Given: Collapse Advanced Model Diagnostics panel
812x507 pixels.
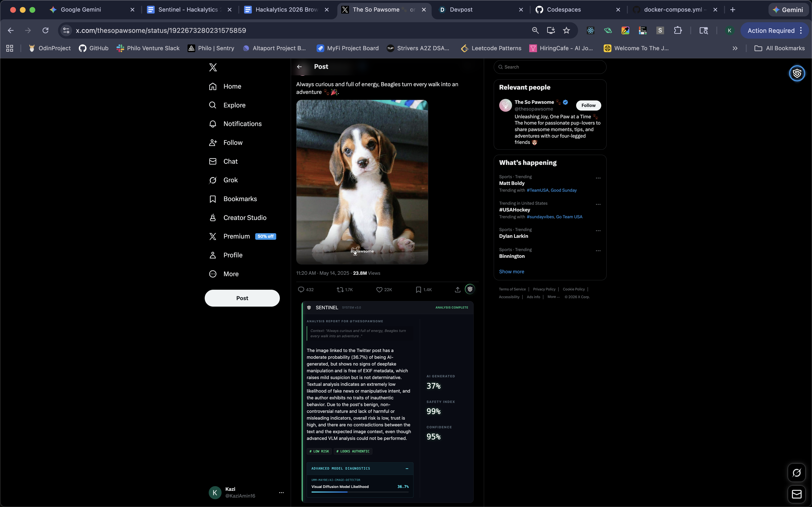Looking at the screenshot, I should coord(407,468).
